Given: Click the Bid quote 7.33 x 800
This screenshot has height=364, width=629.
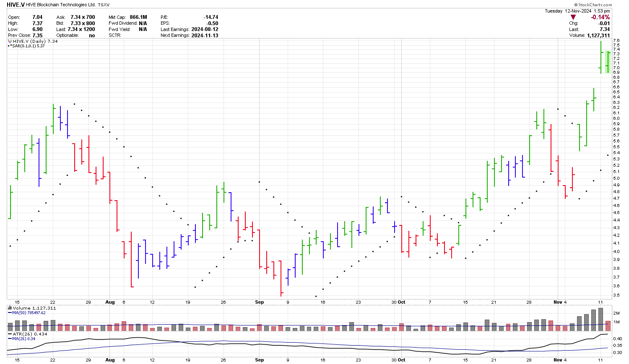Looking at the screenshot, I should 83,23.
